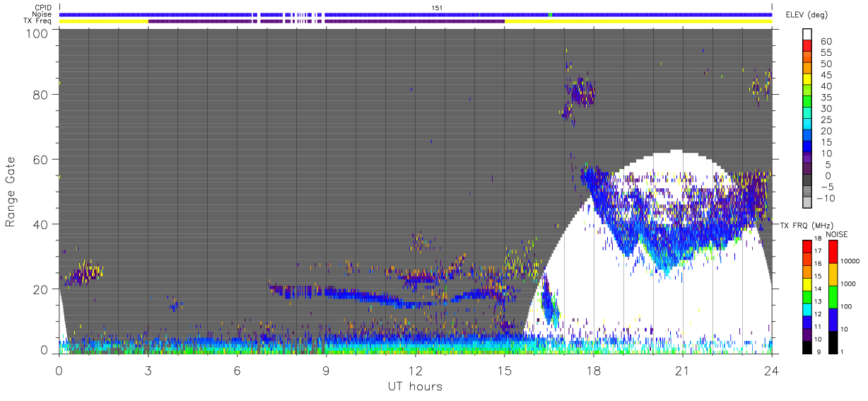Click the white top segment of the ELEV colorbar

click(x=807, y=35)
